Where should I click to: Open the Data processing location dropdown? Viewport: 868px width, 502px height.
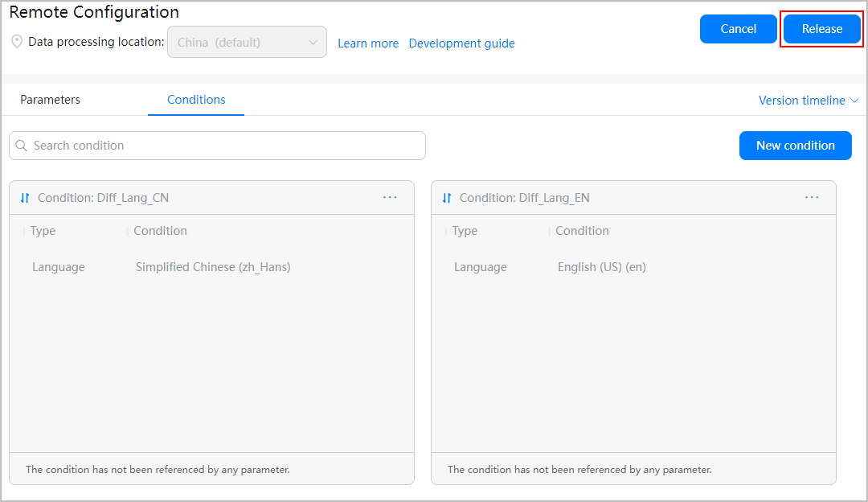pos(247,43)
